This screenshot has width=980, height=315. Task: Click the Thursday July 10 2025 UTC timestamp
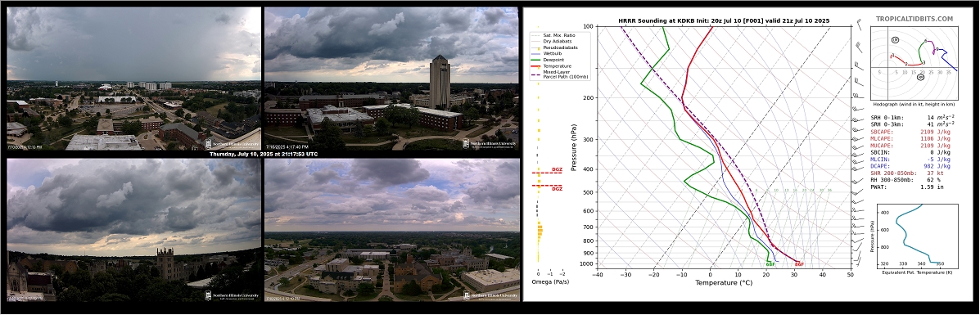pos(263,154)
